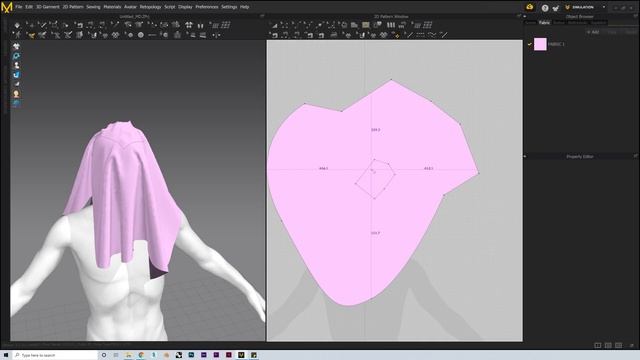Open the Avatar menu
The width and height of the screenshot is (640, 360).
pyautogui.click(x=130, y=7)
